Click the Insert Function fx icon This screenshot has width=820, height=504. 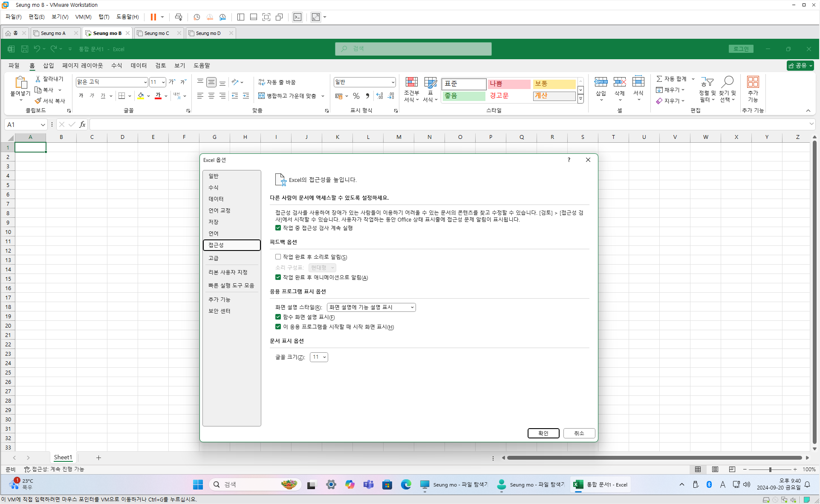tap(82, 124)
